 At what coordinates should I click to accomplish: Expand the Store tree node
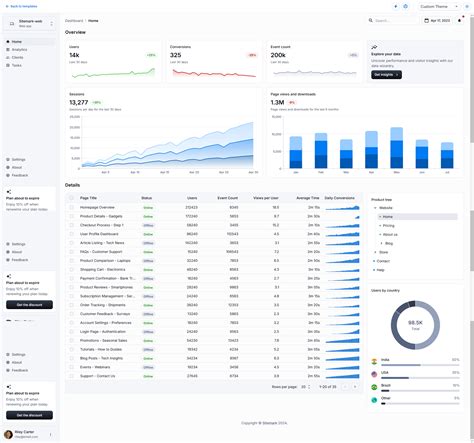click(x=375, y=252)
